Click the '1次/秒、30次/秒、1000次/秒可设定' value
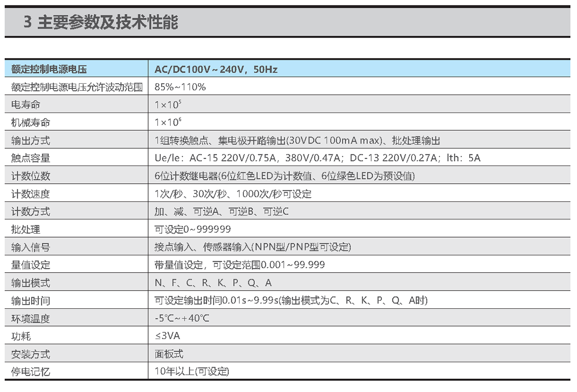 (x=233, y=194)
